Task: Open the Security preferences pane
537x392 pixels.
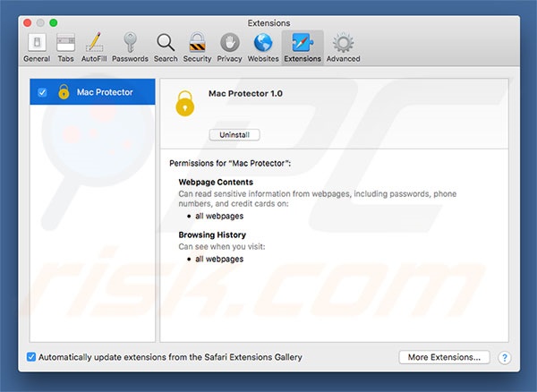Action: tap(197, 48)
